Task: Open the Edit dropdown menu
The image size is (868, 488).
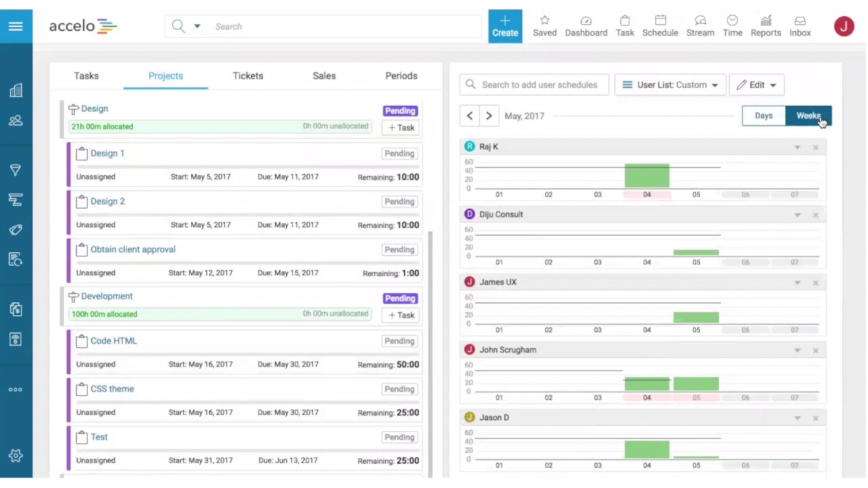Action: (x=756, y=84)
